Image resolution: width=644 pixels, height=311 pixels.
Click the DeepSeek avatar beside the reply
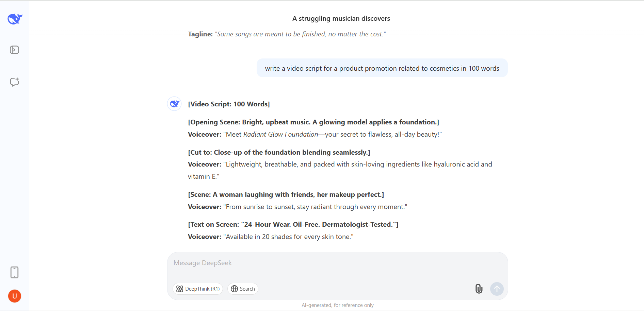(x=174, y=104)
